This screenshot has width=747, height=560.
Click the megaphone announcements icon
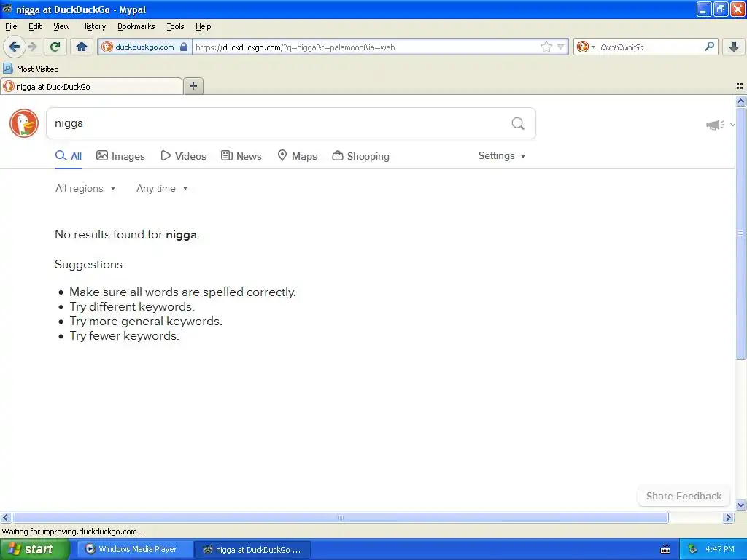tap(715, 125)
